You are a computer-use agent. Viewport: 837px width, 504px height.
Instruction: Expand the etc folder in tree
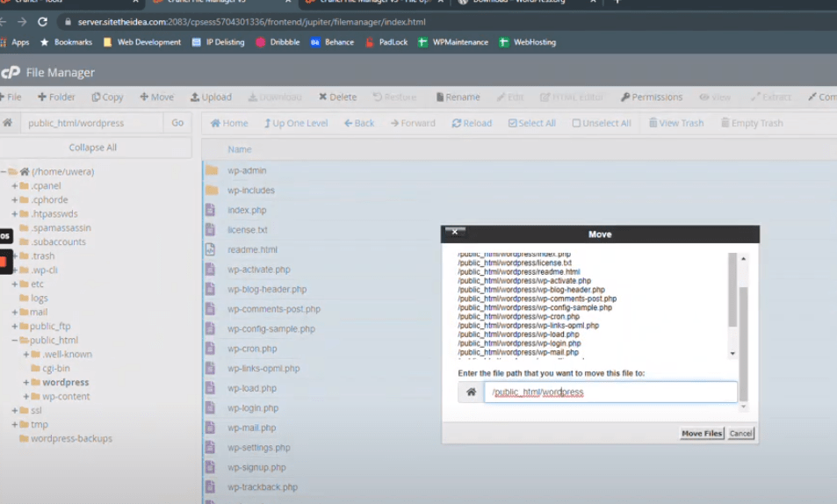pyautogui.click(x=15, y=284)
